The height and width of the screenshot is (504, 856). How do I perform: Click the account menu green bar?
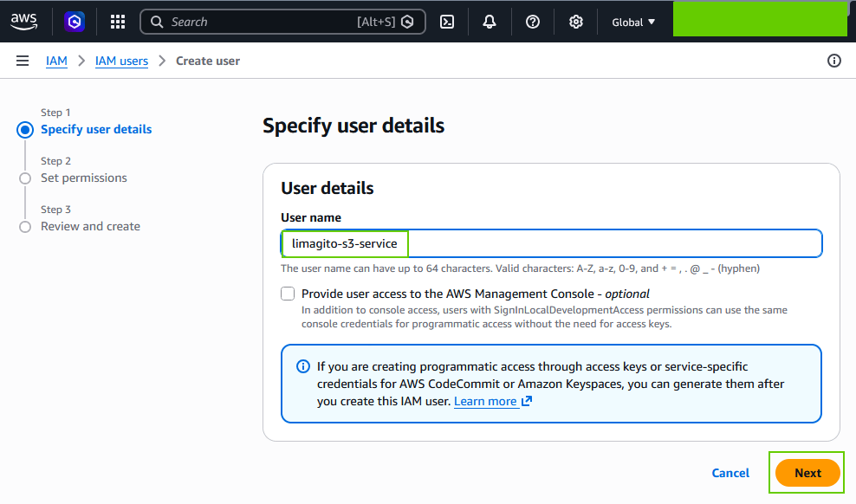tap(760, 20)
